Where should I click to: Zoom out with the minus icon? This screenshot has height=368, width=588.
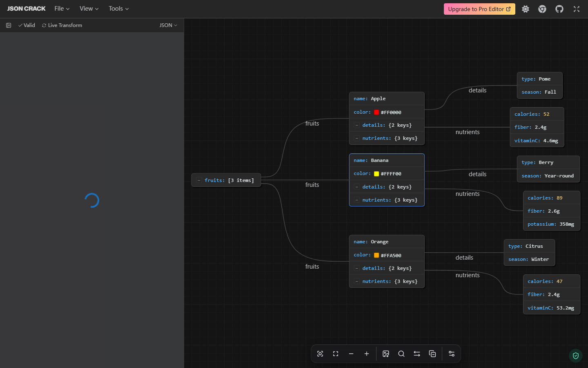(351, 354)
